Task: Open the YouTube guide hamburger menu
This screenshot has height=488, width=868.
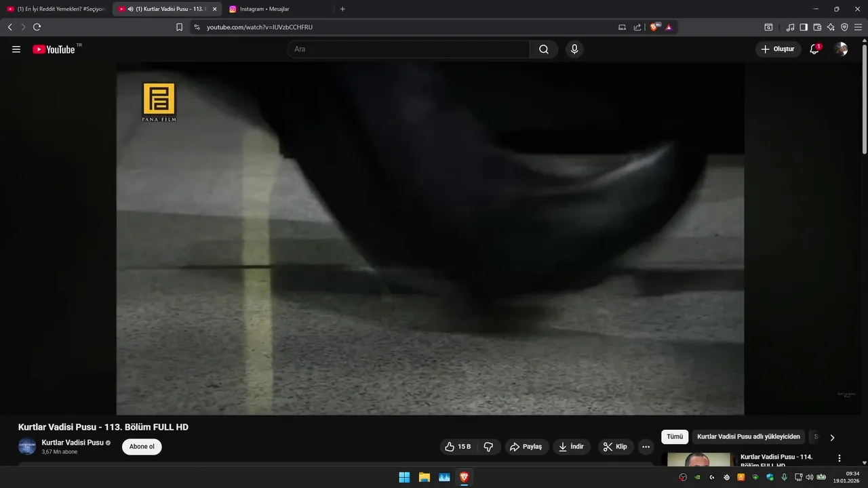Action: point(16,49)
